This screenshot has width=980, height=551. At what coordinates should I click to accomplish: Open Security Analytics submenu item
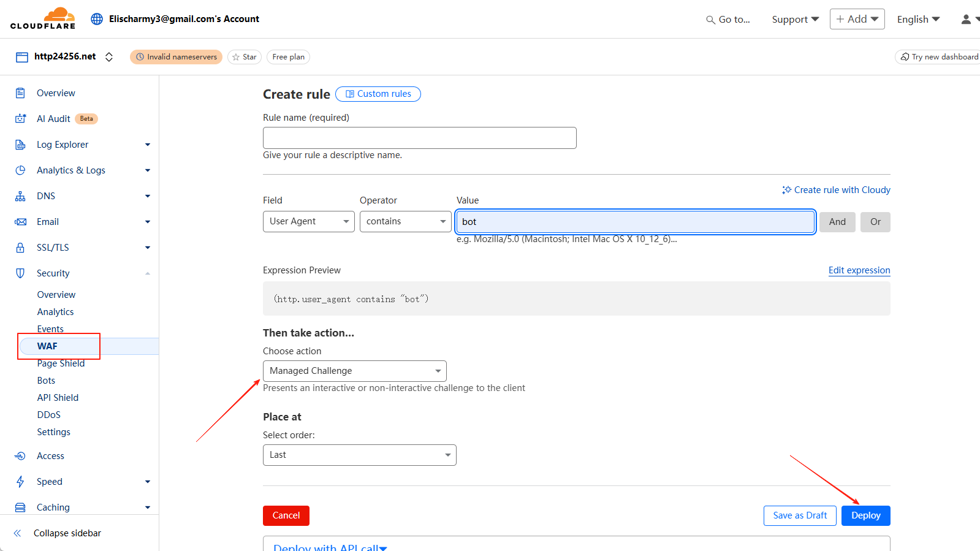[55, 312]
